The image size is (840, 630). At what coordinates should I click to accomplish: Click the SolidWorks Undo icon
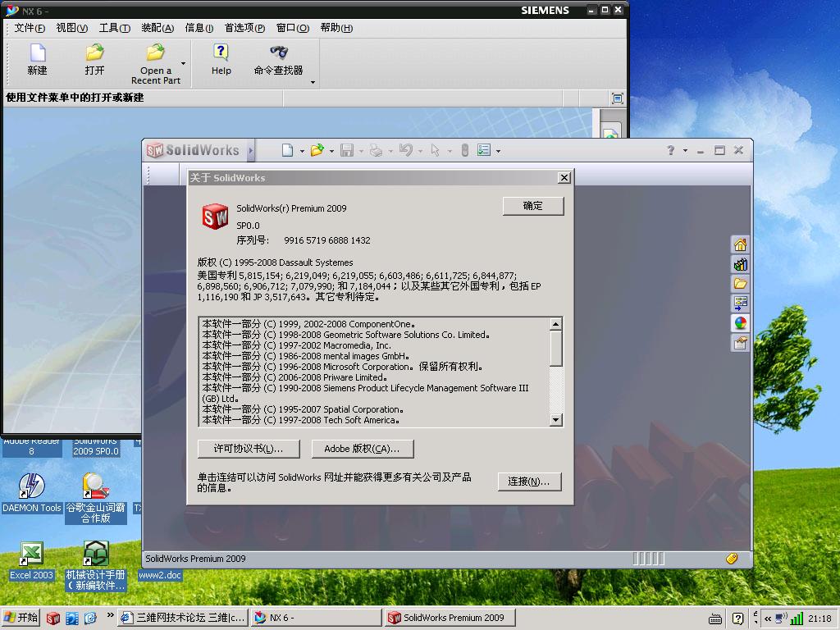point(405,151)
